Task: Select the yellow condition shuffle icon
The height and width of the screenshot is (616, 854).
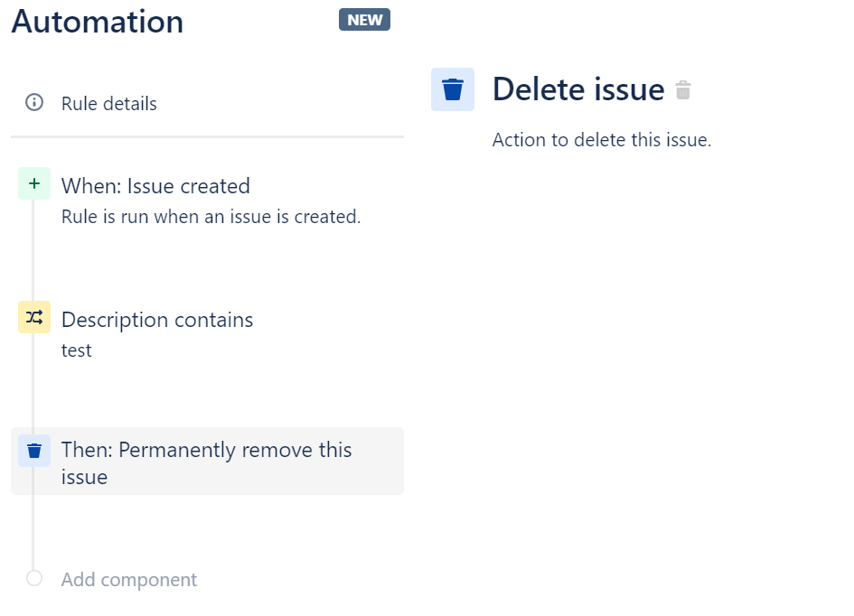Action: pyautogui.click(x=33, y=317)
